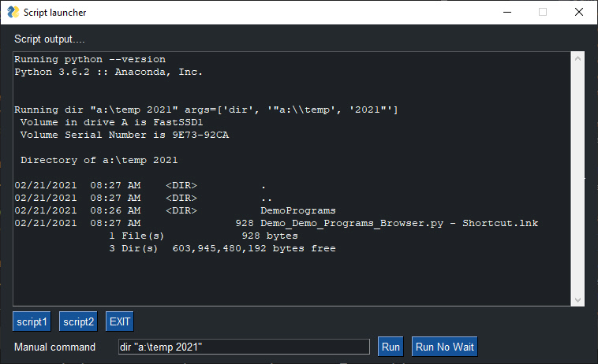Click the DemoPrograms directory entry in output
598x364 pixels.
297,210
